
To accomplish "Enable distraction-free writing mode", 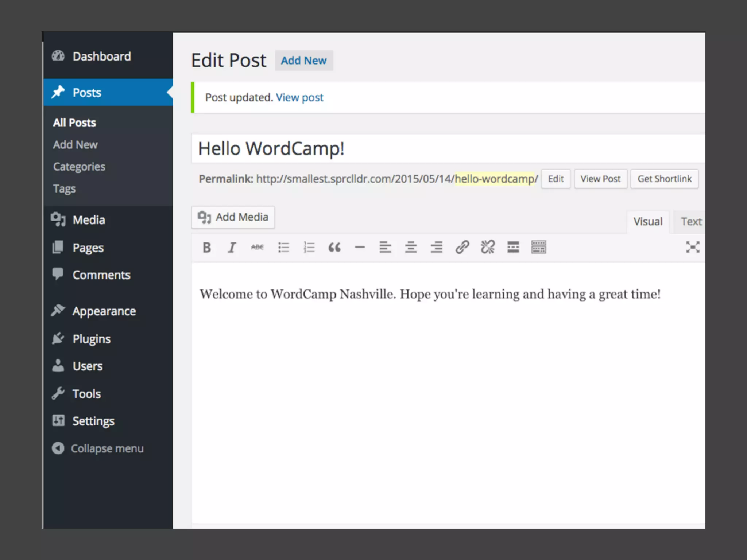I will (692, 248).
